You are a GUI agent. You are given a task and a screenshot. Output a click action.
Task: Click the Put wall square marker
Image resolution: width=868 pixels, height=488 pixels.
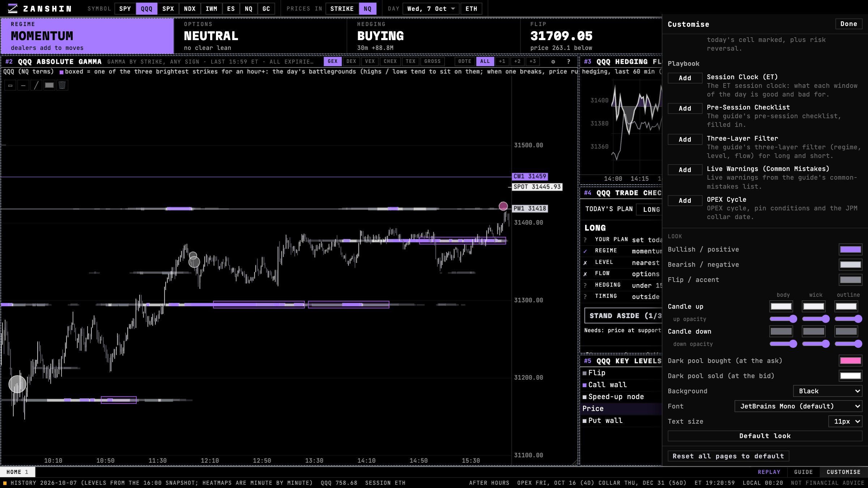584,421
